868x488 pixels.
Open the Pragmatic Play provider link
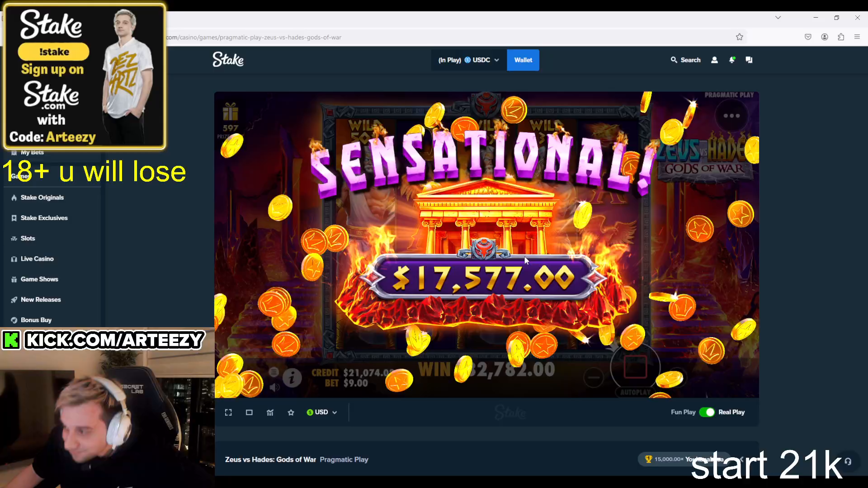pyautogui.click(x=344, y=460)
